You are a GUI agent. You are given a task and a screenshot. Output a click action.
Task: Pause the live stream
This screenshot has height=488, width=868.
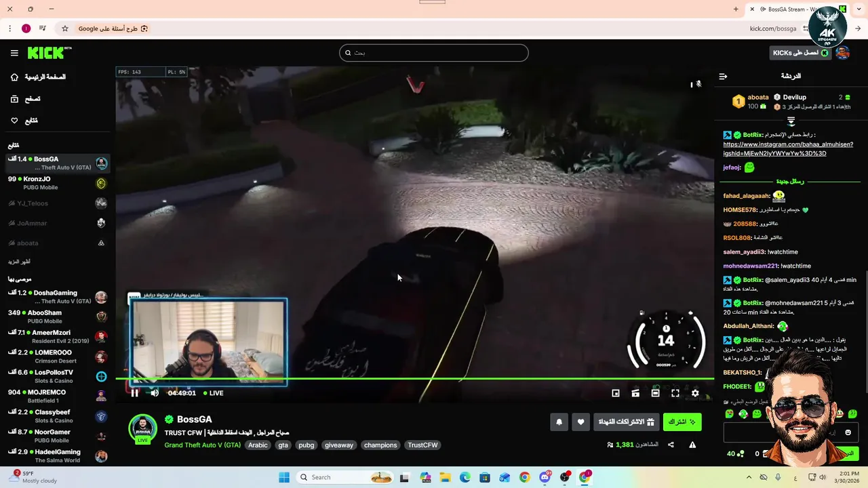point(134,393)
